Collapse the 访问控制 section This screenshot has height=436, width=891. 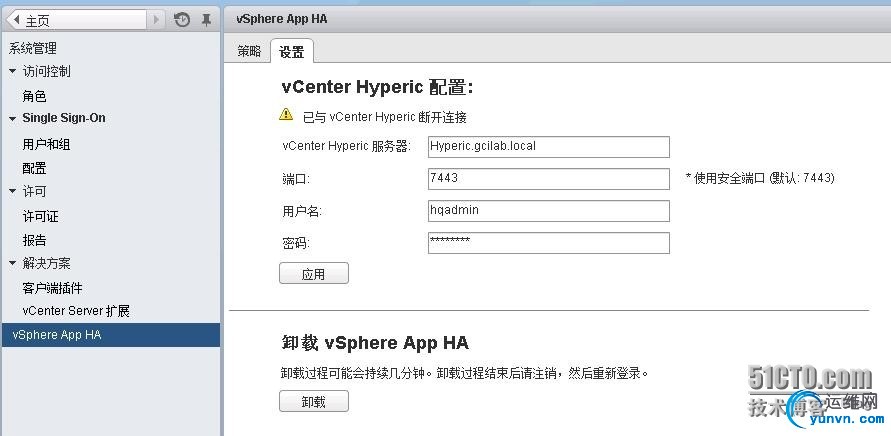tap(13, 72)
